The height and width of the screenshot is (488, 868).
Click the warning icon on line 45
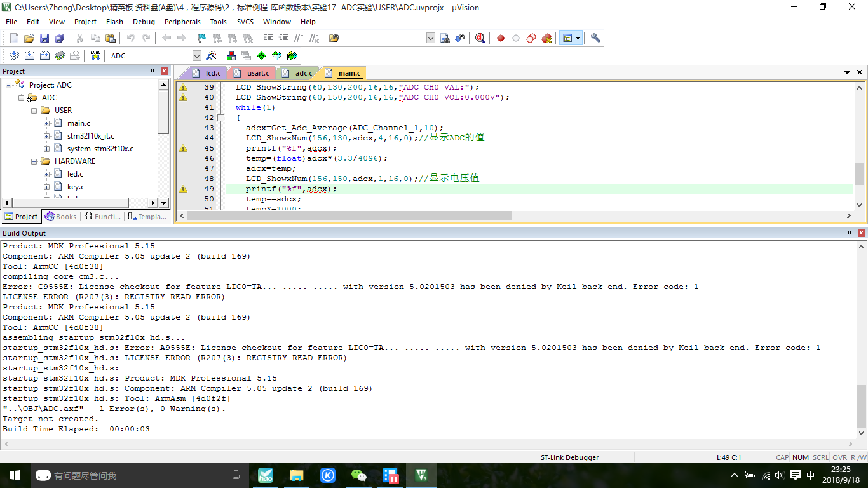point(183,148)
